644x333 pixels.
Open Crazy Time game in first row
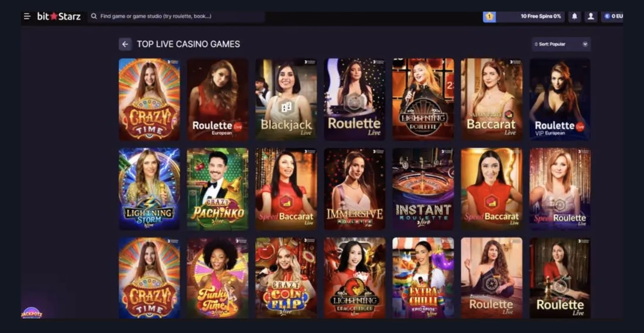(x=149, y=99)
